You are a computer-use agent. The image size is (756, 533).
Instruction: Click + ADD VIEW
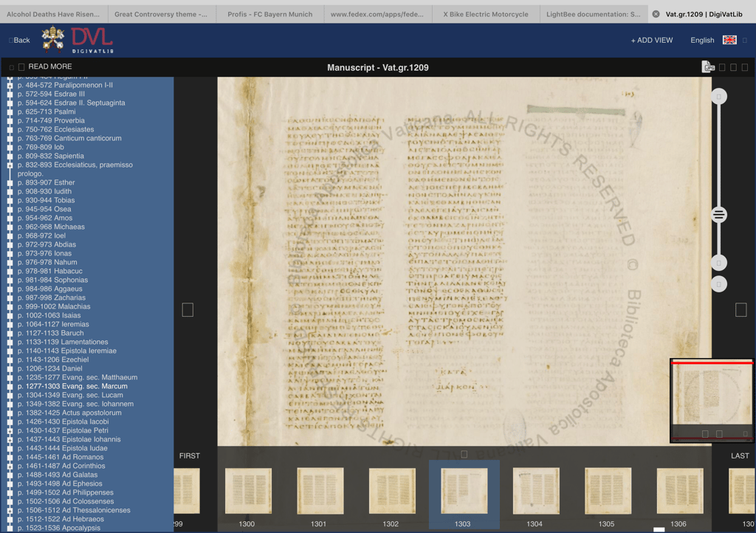click(x=652, y=40)
